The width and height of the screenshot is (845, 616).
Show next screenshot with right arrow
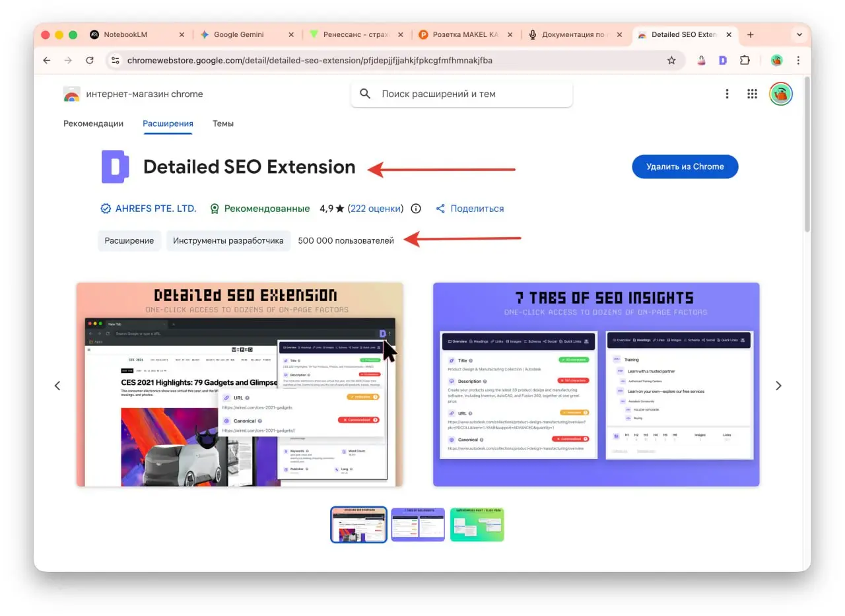[778, 386]
